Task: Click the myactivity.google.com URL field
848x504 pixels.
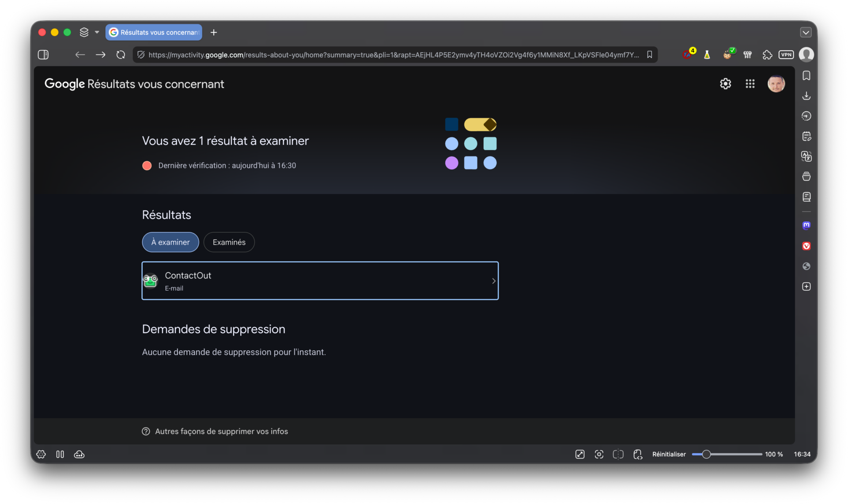Action: 394,55
